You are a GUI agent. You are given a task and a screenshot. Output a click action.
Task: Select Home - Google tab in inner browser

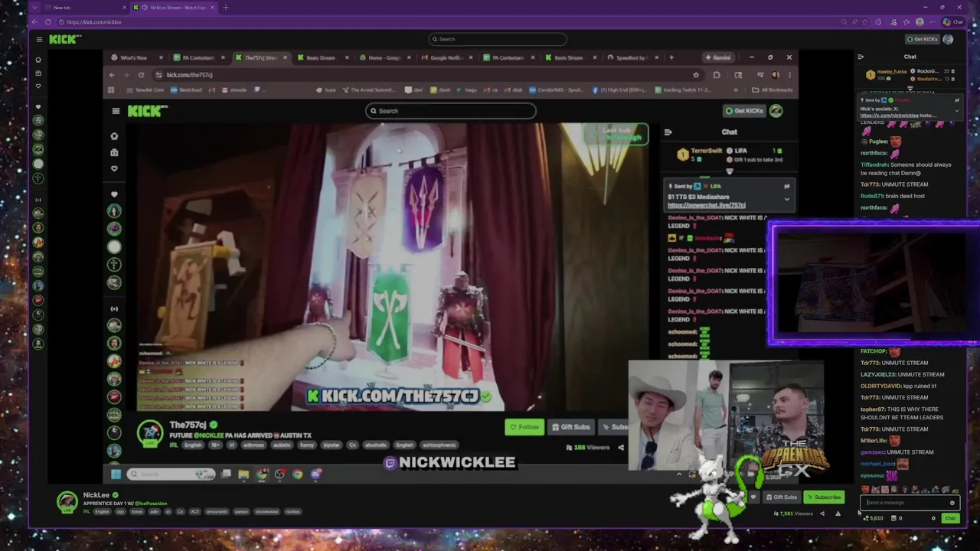pyautogui.click(x=385, y=57)
